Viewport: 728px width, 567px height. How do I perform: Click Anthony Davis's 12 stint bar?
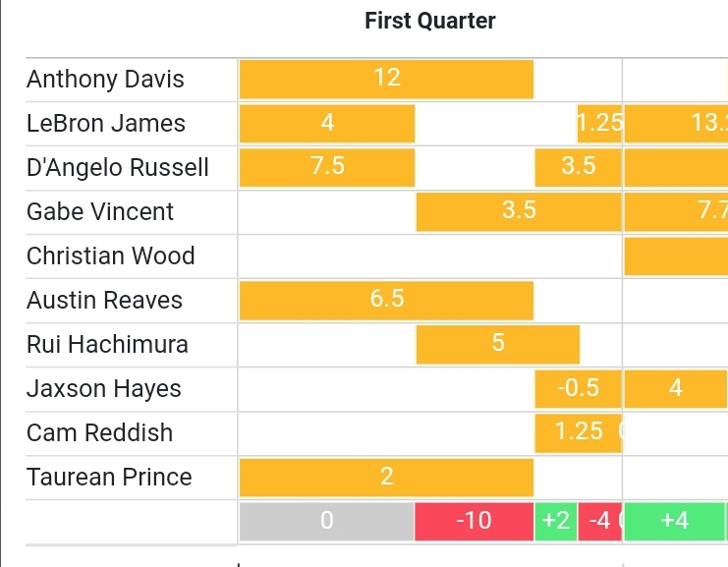pyautogui.click(x=386, y=80)
